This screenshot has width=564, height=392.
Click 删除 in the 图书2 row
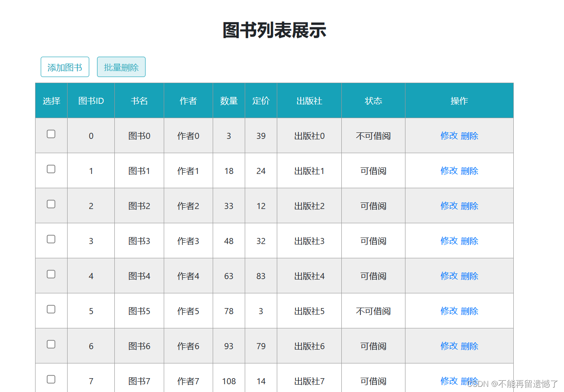point(470,206)
